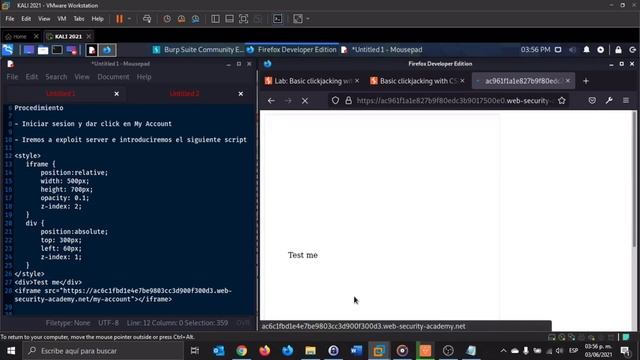The image size is (640, 360).
Task: Click the Filetype: None status bar entry
Action: [68, 323]
